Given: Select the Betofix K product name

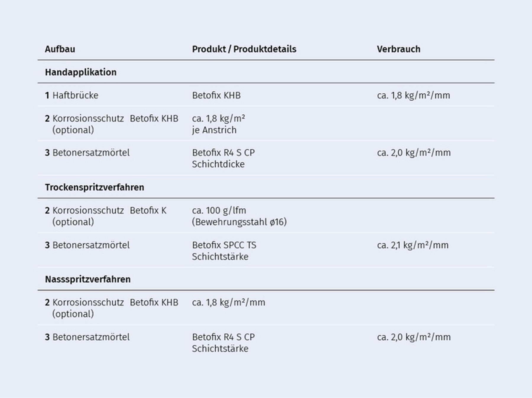Looking at the screenshot, I should pos(148,210).
